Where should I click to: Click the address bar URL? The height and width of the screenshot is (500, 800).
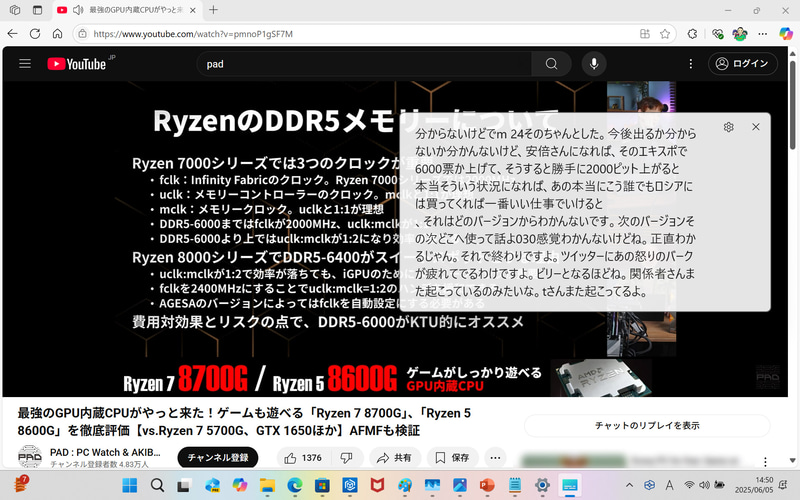(193, 34)
